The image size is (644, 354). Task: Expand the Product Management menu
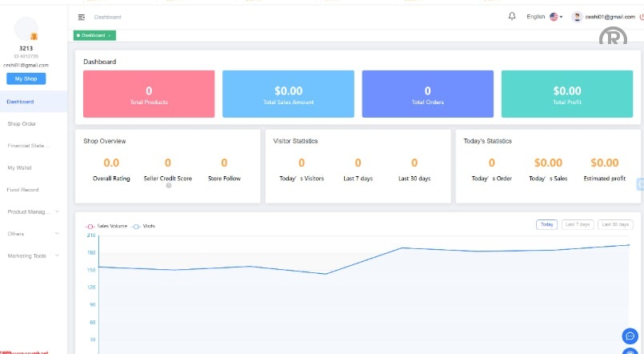click(32, 211)
